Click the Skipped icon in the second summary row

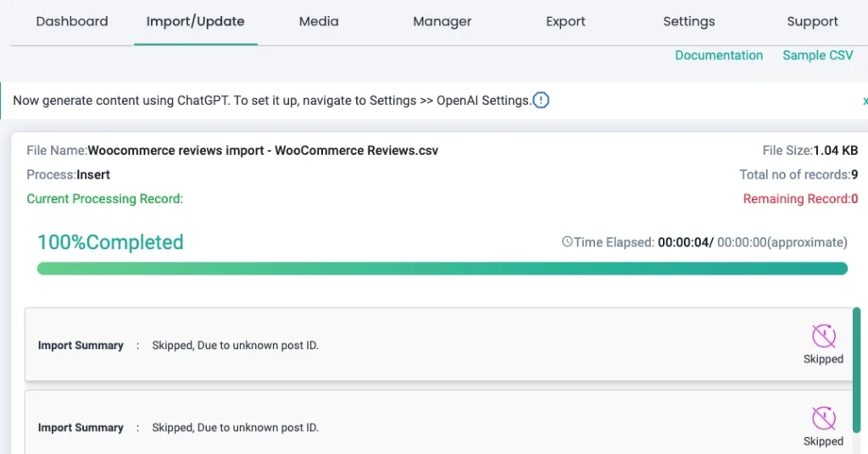coord(823,418)
